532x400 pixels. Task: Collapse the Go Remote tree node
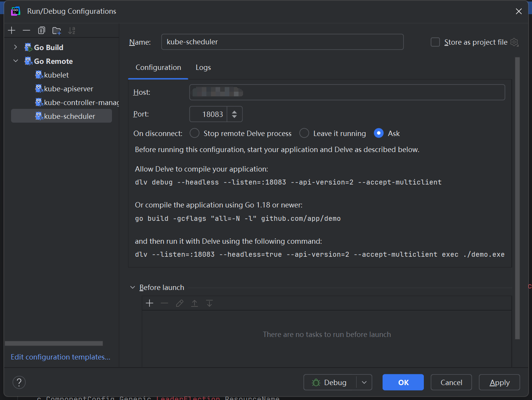pyautogui.click(x=15, y=61)
